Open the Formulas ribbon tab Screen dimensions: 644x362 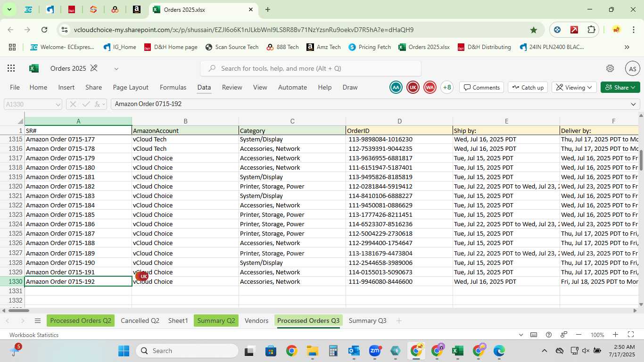tap(173, 87)
